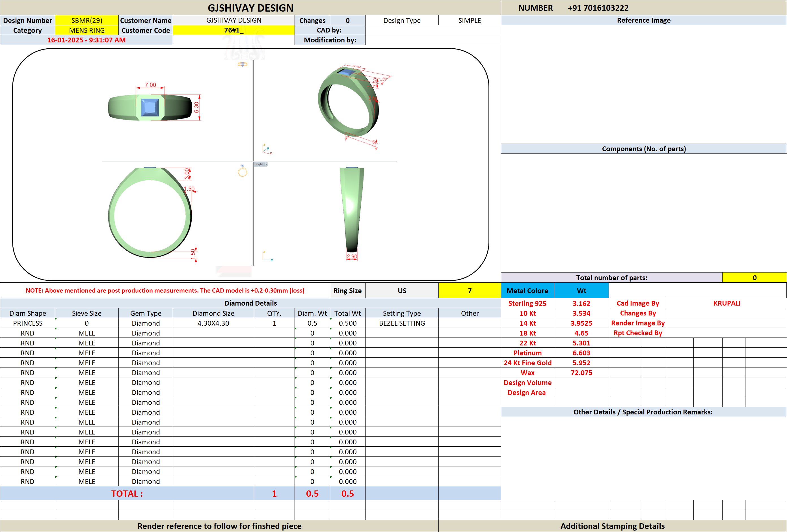Image resolution: width=787 pixels, height=532 pixels.
Task: Click the Sieve Size column header
Action: point(87,313)
